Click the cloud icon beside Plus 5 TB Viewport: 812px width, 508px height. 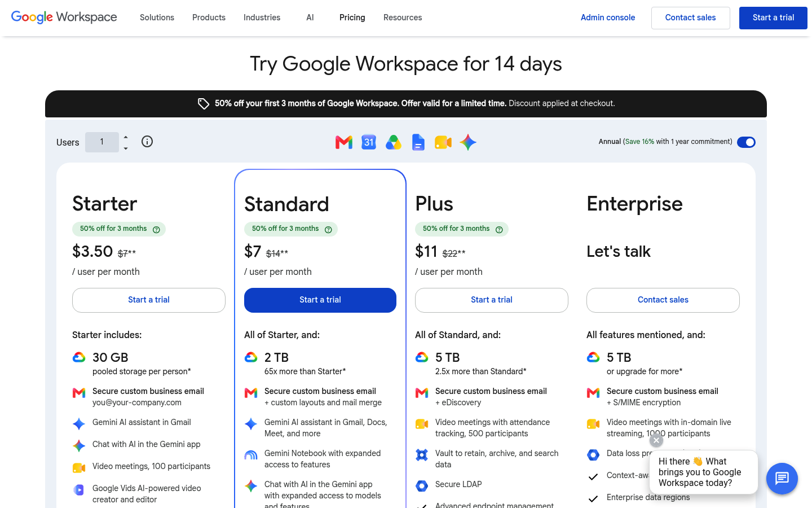[422, 357]
